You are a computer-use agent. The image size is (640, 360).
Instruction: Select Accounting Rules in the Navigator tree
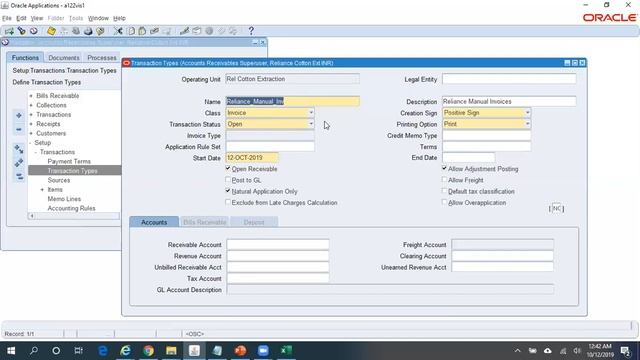(x=71, y=208)
